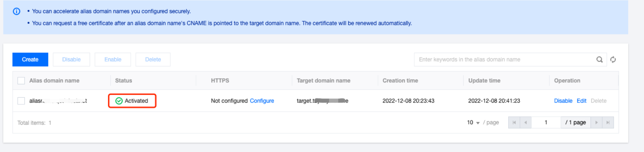Edit the alias domain row
Screen dimensions: 644x152
(x=581, y=101)
